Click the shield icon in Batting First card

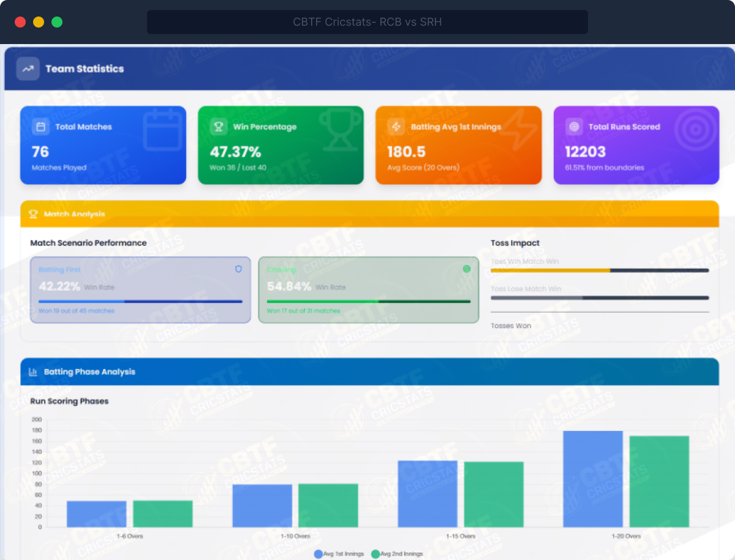pos(238,269)
